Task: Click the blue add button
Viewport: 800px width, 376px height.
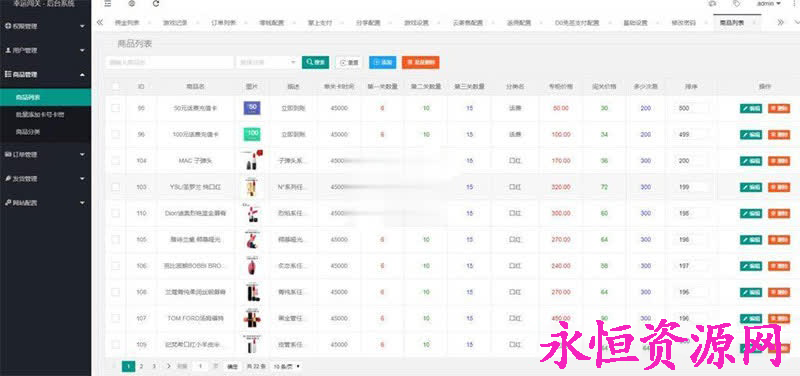Action: (x=382, y=62)
